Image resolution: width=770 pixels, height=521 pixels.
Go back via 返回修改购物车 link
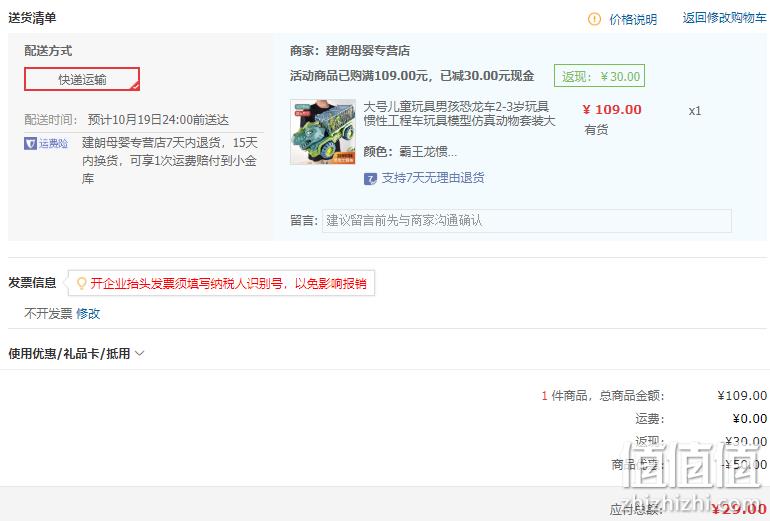click(724, 18)
